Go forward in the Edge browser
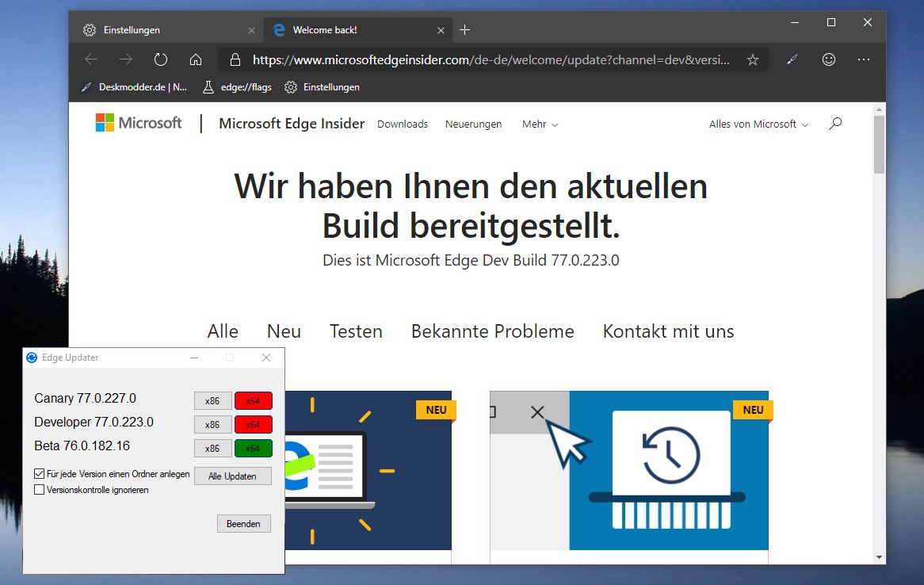 125,59
